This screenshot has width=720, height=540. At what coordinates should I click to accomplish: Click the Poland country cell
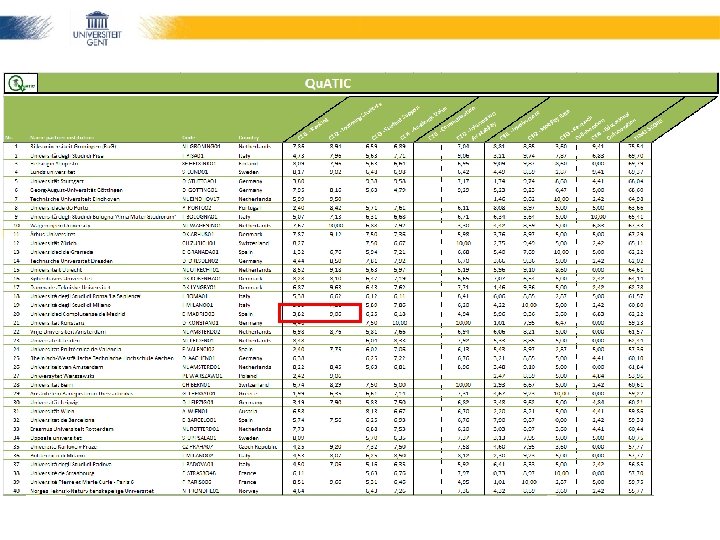click(248, 376)
